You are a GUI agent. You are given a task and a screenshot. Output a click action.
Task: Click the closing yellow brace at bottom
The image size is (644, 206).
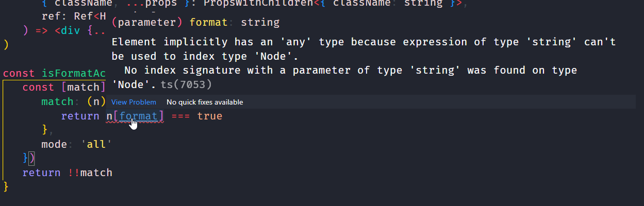6,186
